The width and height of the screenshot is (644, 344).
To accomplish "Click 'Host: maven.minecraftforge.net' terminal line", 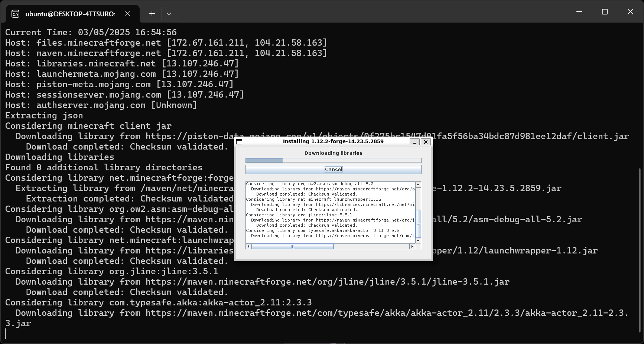I will pos(166,53).
